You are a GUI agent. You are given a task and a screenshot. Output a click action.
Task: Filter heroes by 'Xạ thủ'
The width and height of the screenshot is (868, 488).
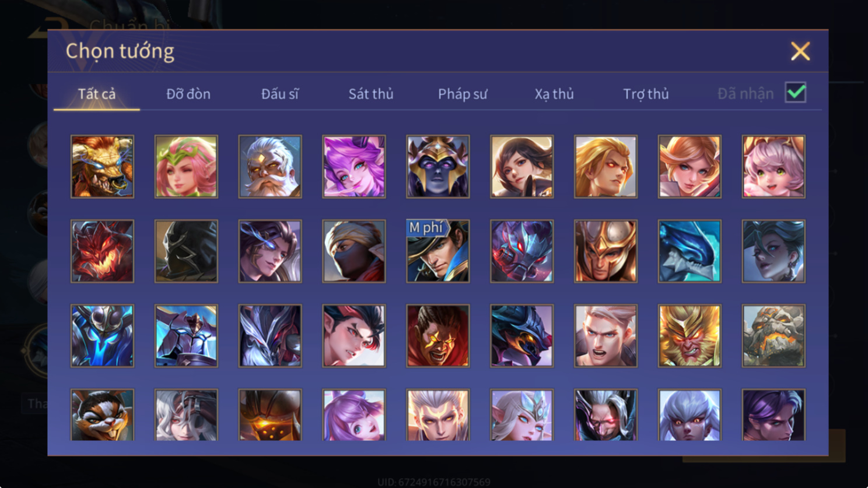click(554, 94)
